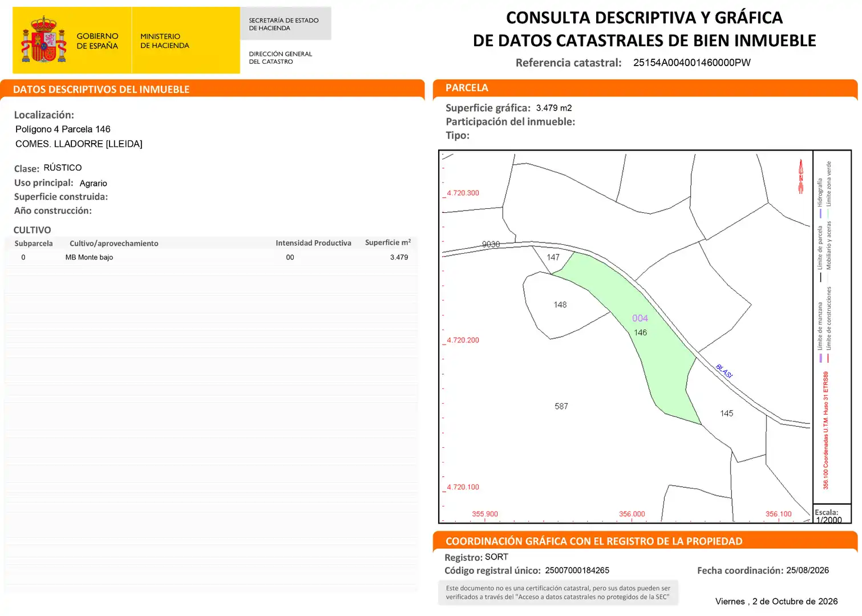
Task: Select the 'GOBIERNO DE ESPAÑA' logo text
Action: pyautogui.click(x=98, y=41)
